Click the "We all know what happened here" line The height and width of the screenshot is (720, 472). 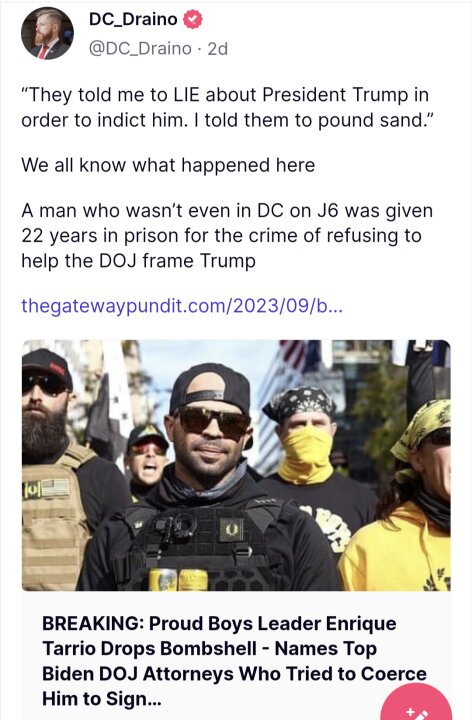168,165
